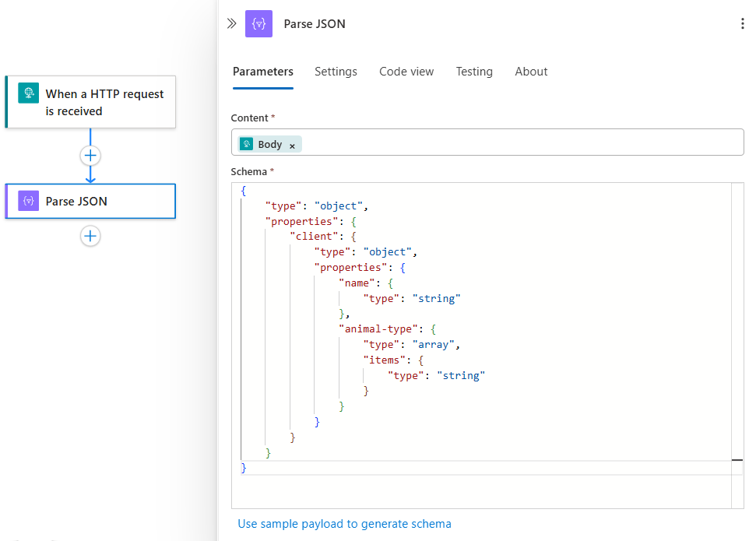Add a new action below Parse JSON
The image size is (756, 541).
click(x=90, y=236)
